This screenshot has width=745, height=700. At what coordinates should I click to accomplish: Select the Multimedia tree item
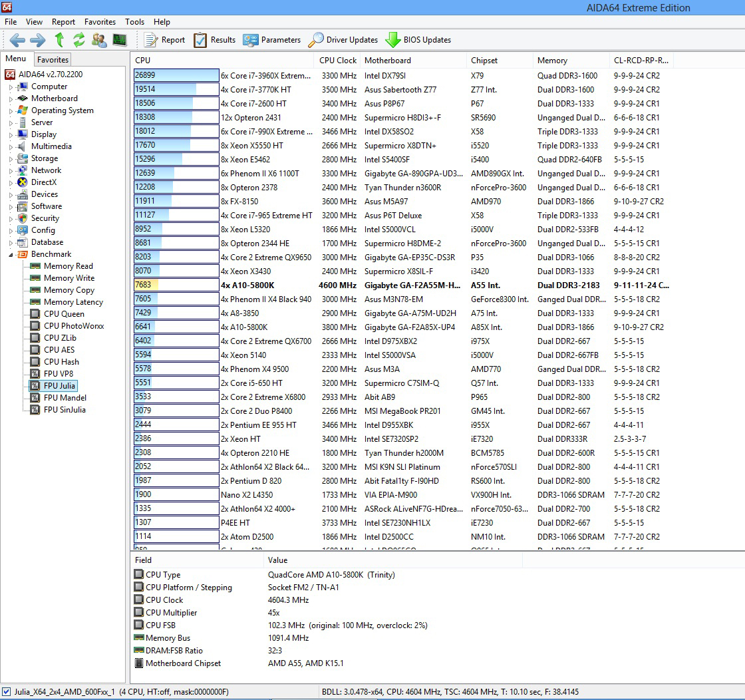[51, 146]
